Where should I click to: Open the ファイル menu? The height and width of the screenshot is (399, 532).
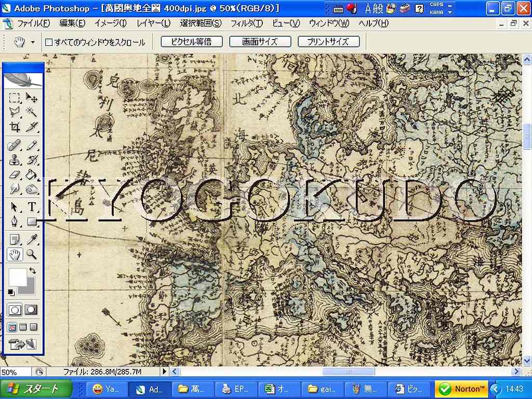pos(33,23)
